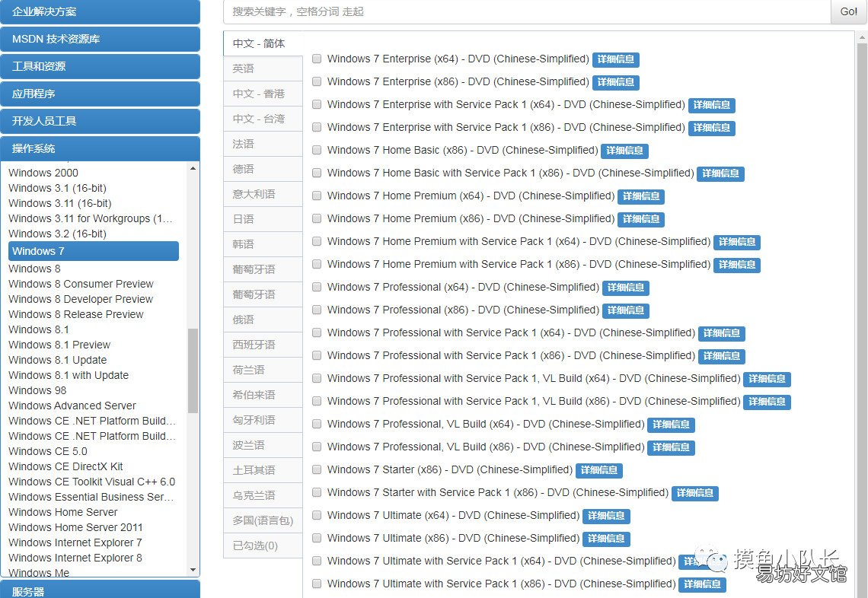
Task: Select the 德语 language tab
Action: pyautogui.click(x=263, y=169)
